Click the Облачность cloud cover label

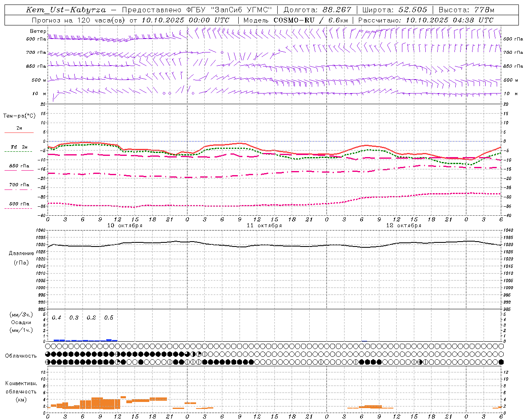(21, 356)
